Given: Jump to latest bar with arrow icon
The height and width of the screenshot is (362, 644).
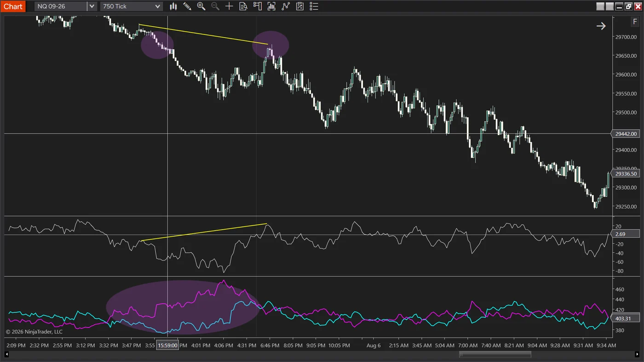Looking at the screenshot, I should pos(601,26).
